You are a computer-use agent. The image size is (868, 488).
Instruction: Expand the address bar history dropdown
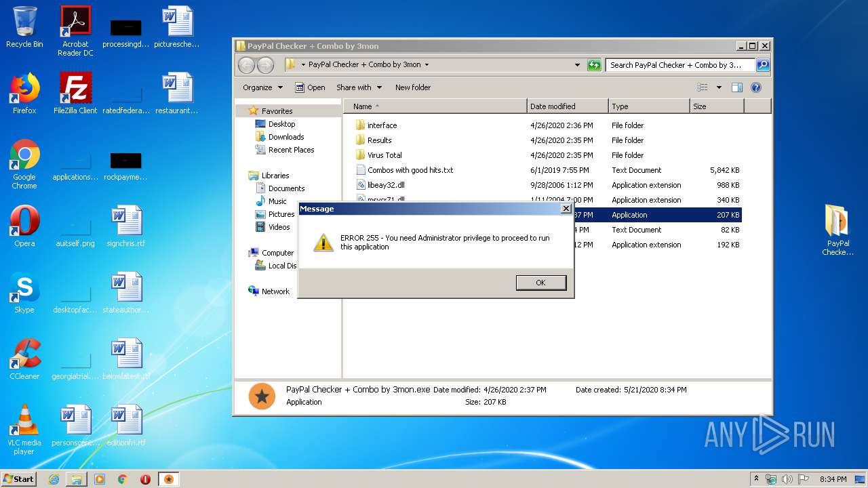(577, 65)
